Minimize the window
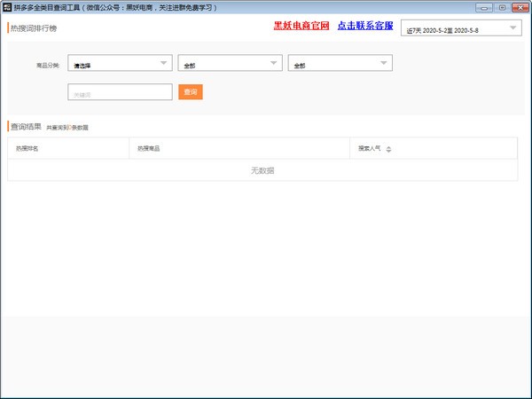 pyautogui.click(x=487, y=6)
